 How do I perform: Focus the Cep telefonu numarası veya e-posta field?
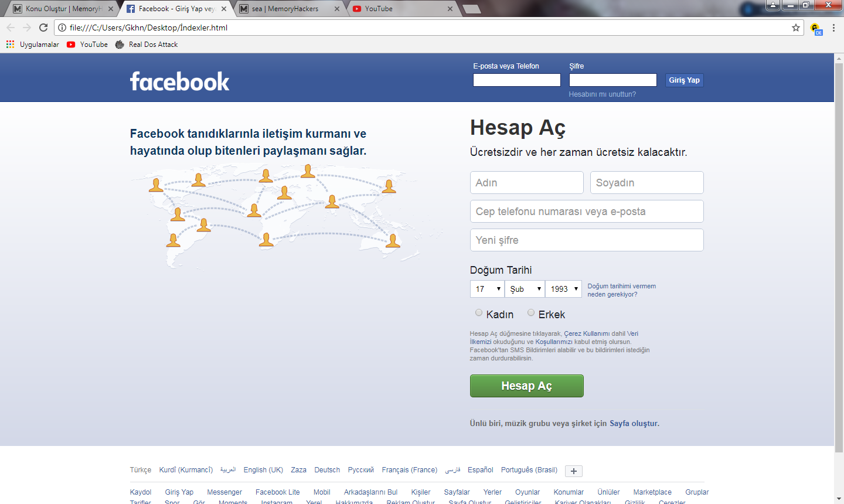coord(587,211)
